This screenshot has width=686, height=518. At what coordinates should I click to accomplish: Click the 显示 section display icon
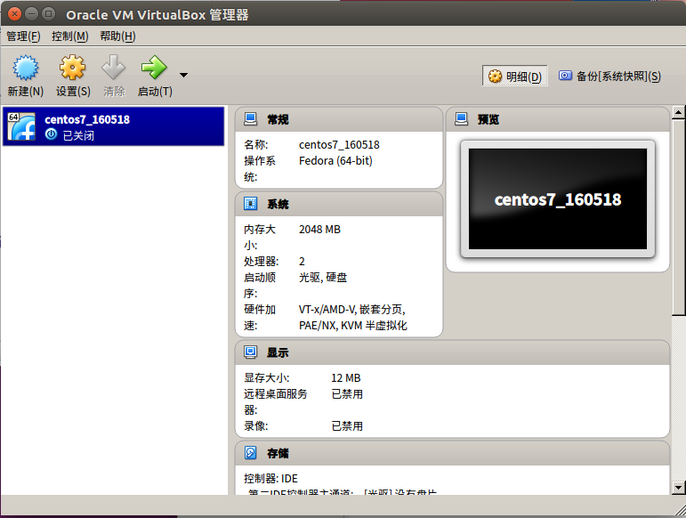251,352
